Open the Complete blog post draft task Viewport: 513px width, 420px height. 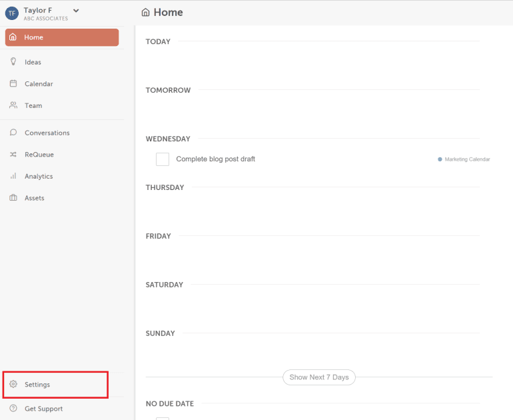216,159
